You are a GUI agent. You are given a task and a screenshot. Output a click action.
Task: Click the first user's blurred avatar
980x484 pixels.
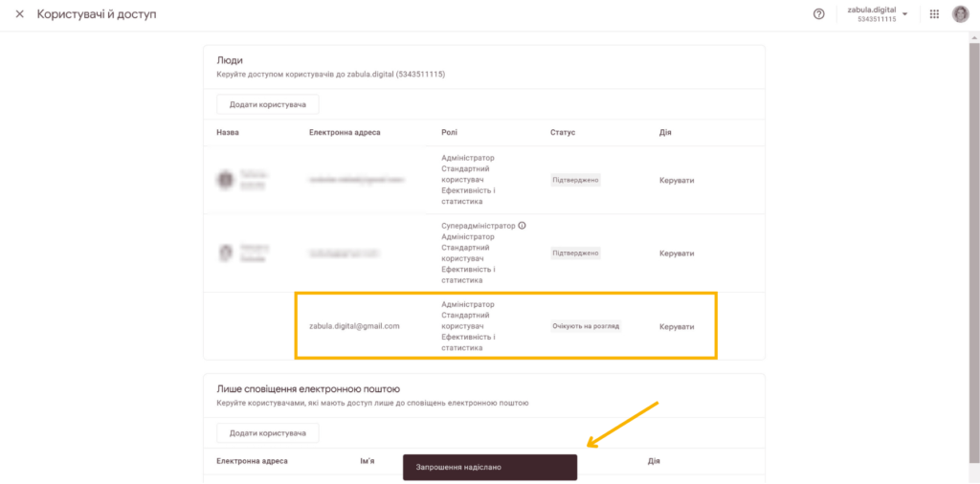pos(224,180)
